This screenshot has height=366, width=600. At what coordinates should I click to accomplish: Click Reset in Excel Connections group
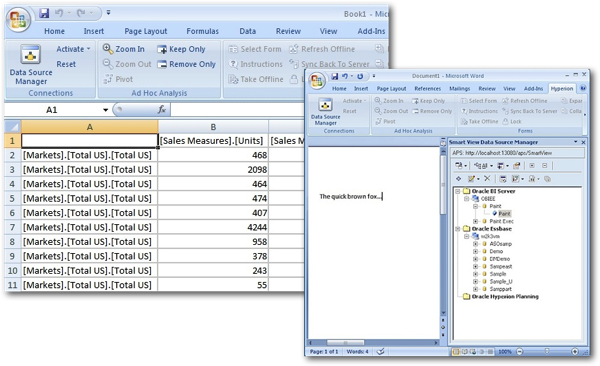pyautogui.click(x=66, y=64)
